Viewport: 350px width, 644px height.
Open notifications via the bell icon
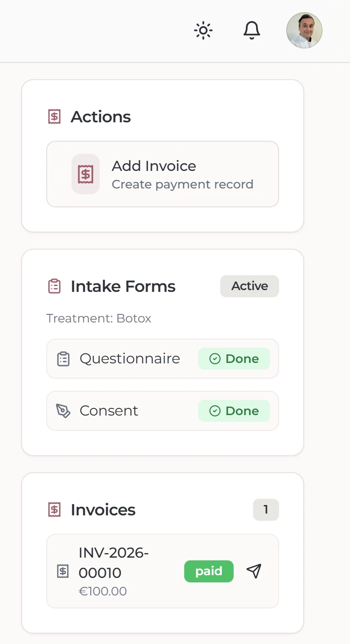coord(252,30)
